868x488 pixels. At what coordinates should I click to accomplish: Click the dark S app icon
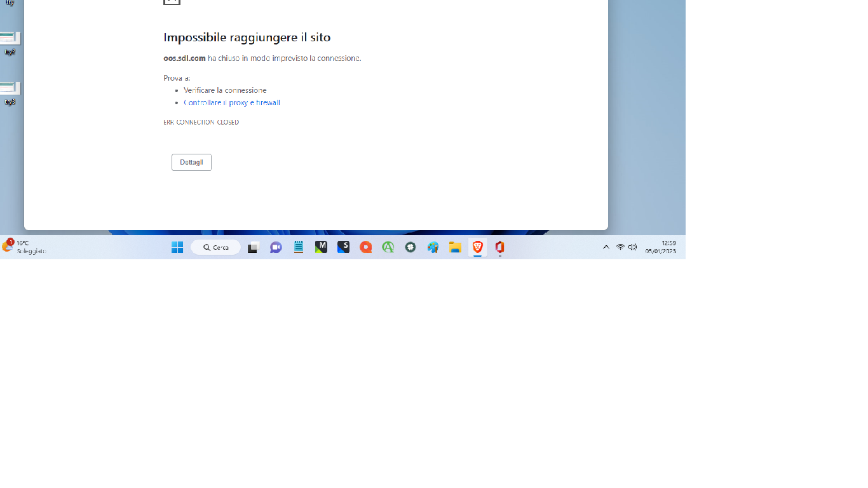coord(343,247)
